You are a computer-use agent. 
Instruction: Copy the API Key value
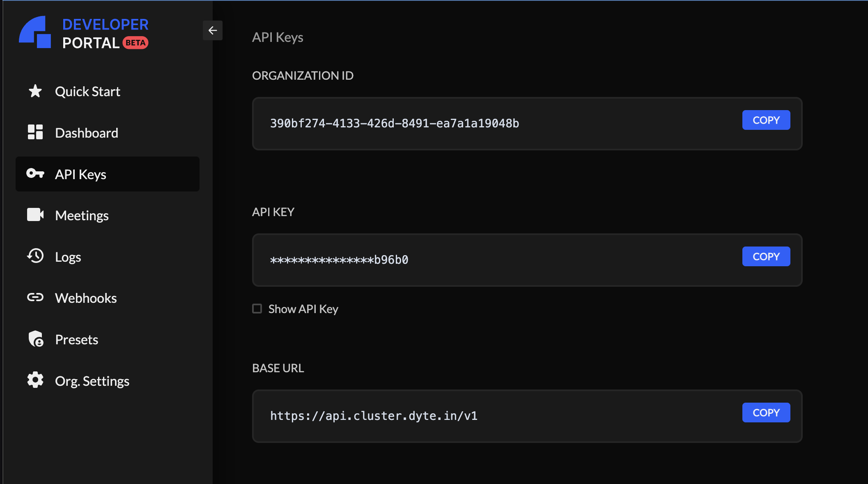point(766,256)
